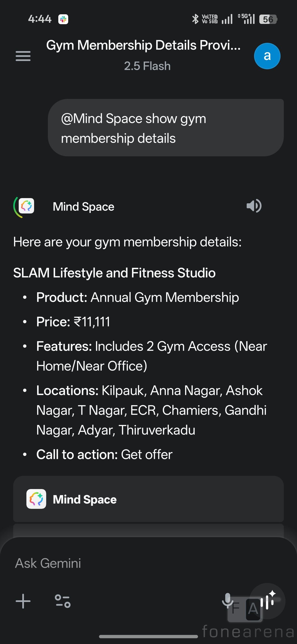Image resolution: width=297 pixels, height=644 pixels.
Task: Tap the user prompt message bubble
Action: pyautogui.click(x=166, y=128)
